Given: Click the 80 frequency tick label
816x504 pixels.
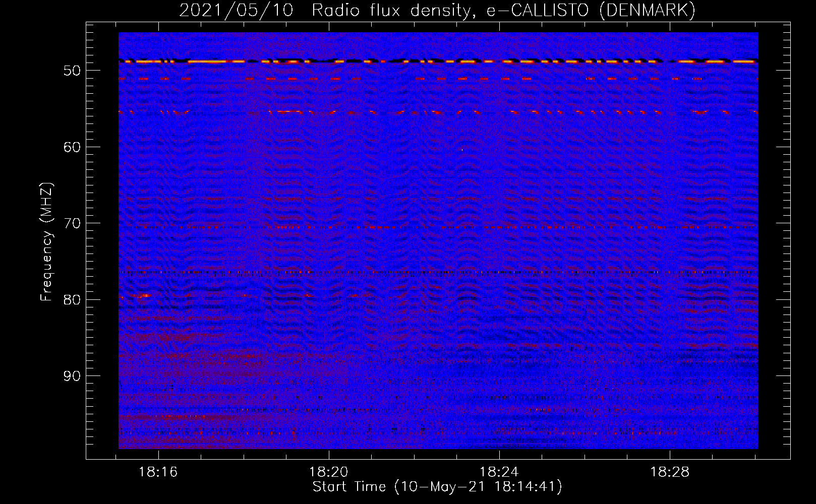Looking at the screenshot, I should click(x=72, y=300).
